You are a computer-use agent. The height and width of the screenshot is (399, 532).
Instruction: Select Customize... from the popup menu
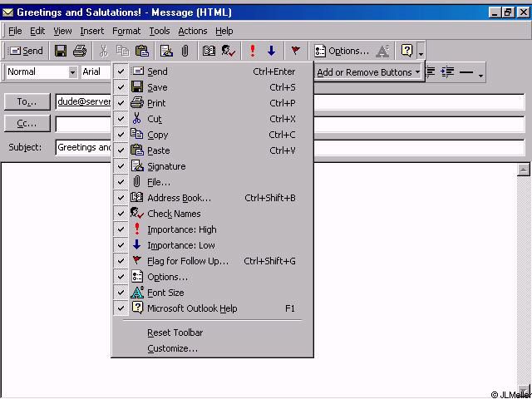coord(172,348)
